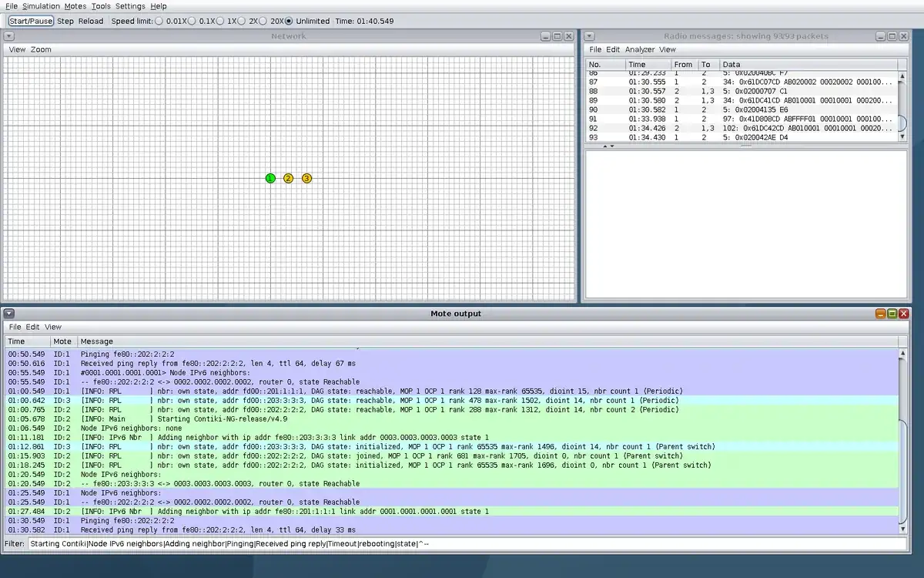Open Mote output View menu

(52, 327)
